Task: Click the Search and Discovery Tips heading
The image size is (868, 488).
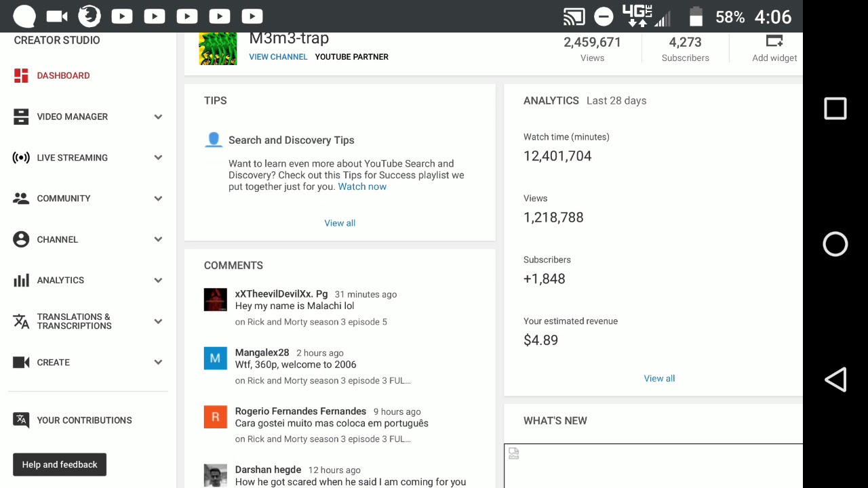Action: 292,140
